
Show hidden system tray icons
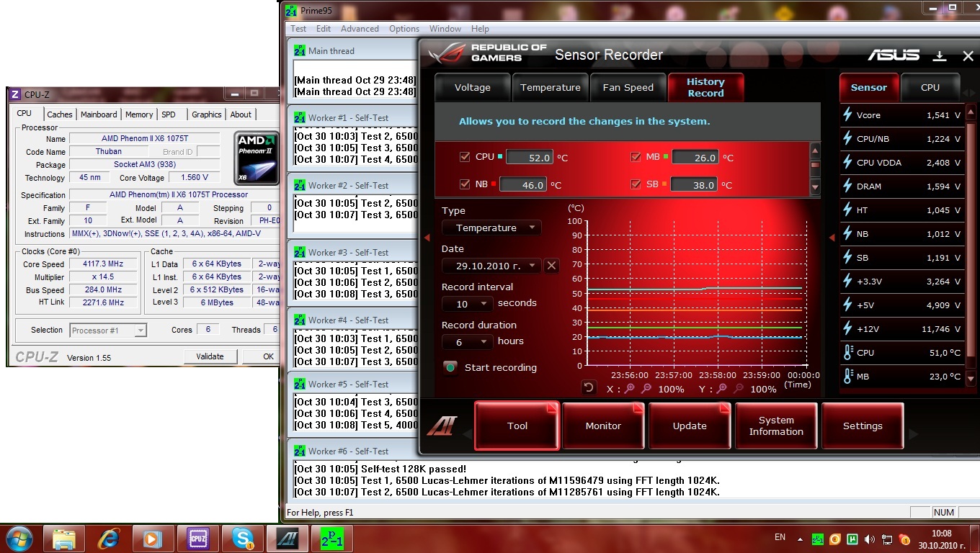pyautogui.click(x=800, y=539)
